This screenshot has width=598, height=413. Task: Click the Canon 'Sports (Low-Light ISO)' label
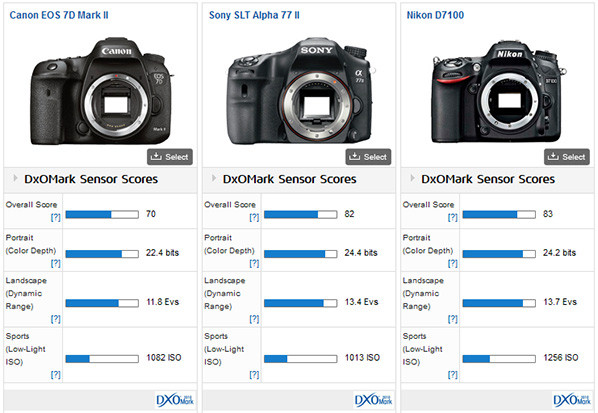[x=26, y=349]
